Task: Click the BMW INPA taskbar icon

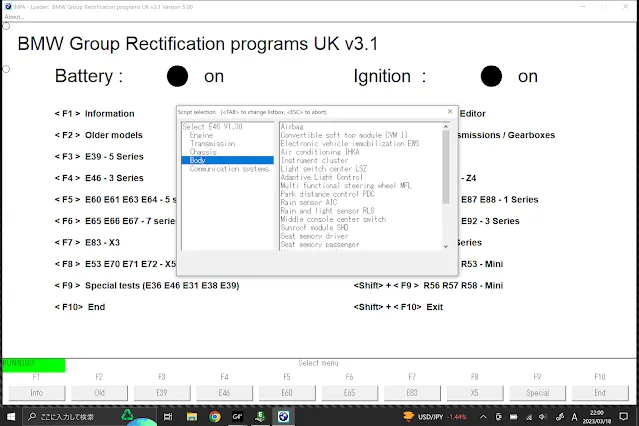Action: click(284, 417)
